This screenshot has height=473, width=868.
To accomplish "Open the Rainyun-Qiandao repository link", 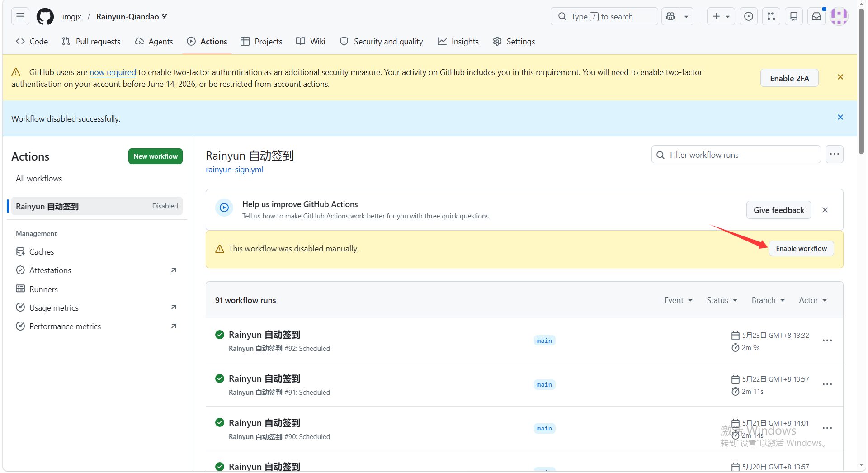I will [x=127, y=17].
